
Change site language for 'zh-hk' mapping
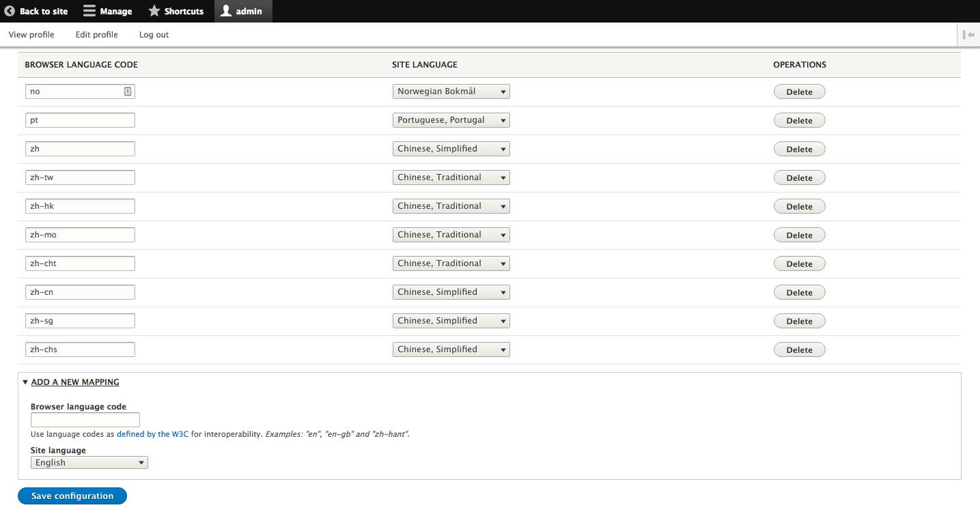coord(451,206)
